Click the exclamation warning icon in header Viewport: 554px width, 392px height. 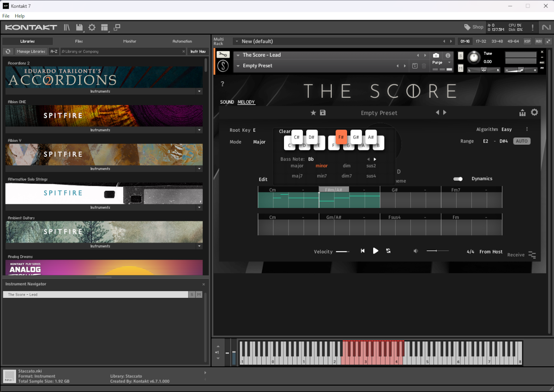pos(532,28)
